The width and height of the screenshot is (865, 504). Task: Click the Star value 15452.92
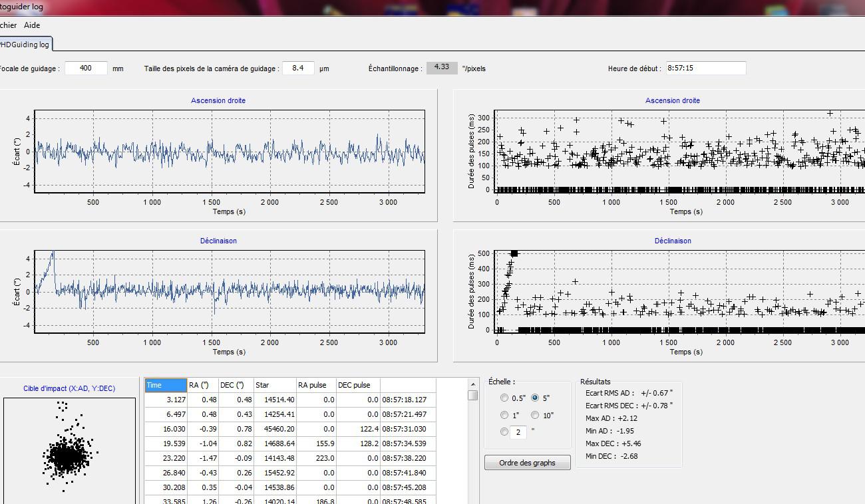pos(275,473)
